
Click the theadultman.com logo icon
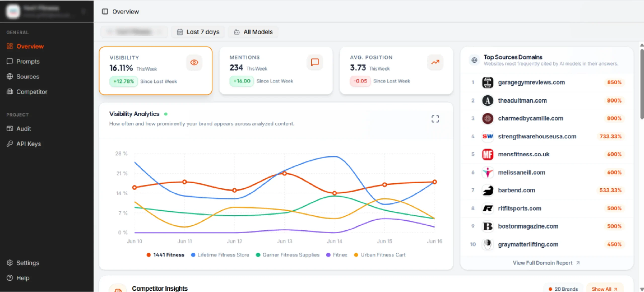[x=488, y=101]
